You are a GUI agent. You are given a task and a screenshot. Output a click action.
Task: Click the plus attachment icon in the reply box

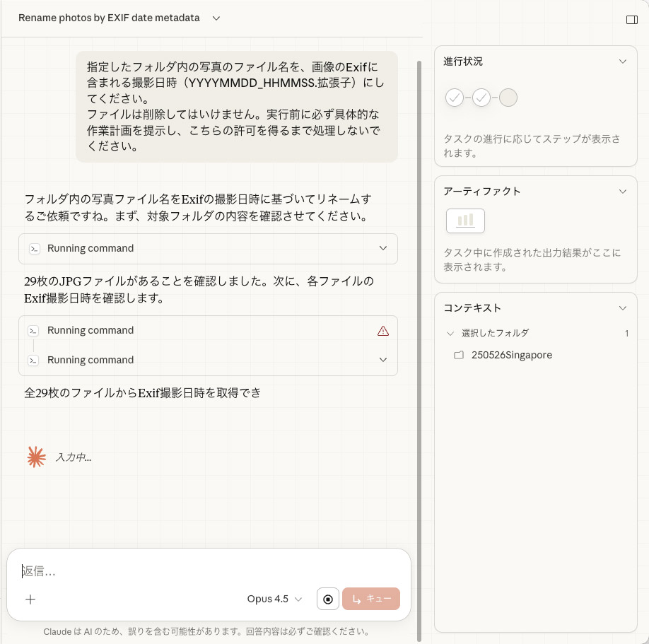point(30,599)
